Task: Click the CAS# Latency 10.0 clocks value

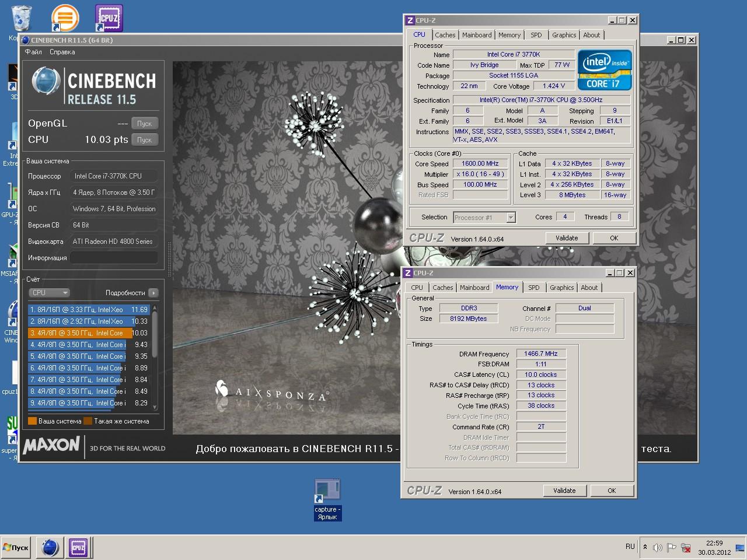Action: click(541, 374)
